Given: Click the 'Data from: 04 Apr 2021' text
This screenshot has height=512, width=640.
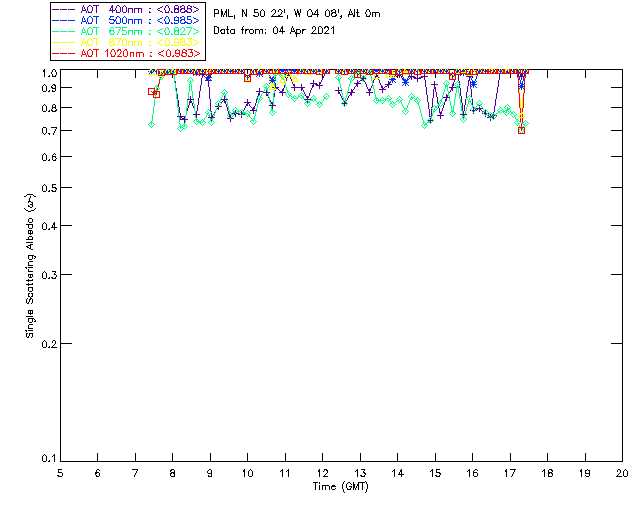Looking at the screenshot, I should point(274,31).
